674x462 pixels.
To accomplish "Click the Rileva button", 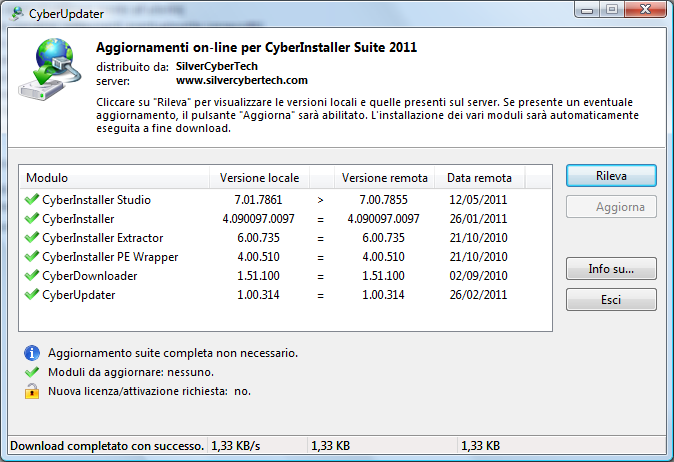I will point(611,176).
